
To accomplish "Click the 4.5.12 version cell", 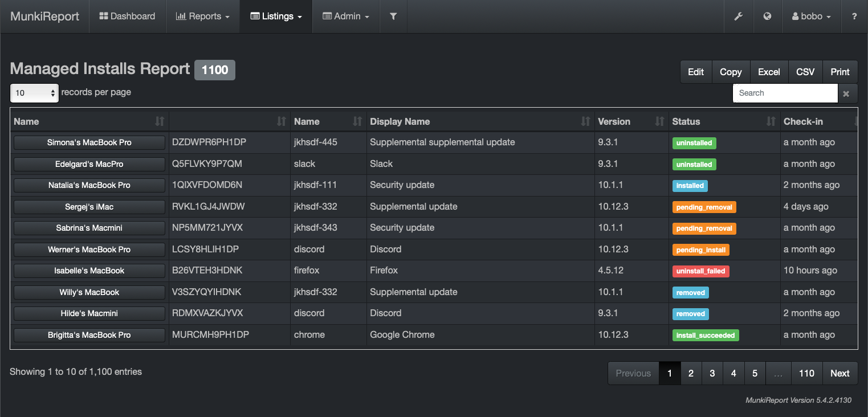I will [631, 271].
